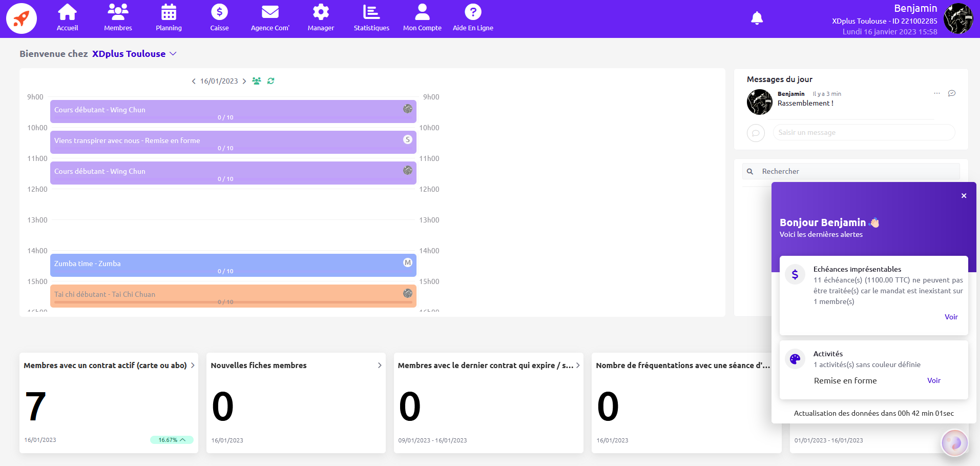Expand Nouvelles fiches membres card arrow

380,366
